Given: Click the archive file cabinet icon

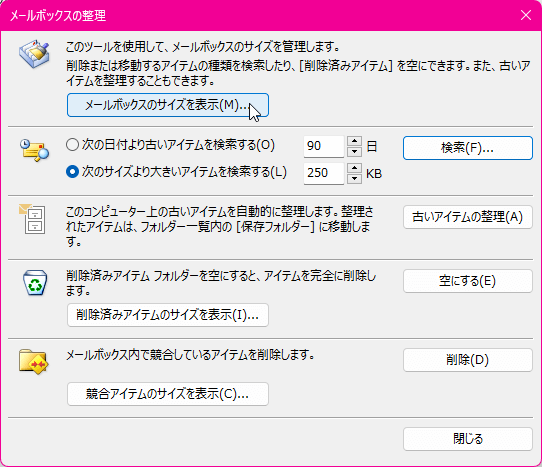Looking at the screenshot, I should (x=32, y=219).
